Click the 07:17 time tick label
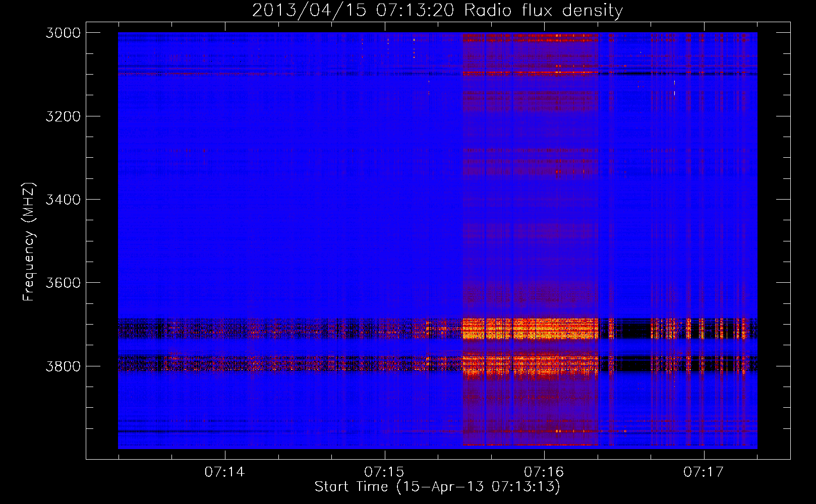 click(x=704, y=472)
